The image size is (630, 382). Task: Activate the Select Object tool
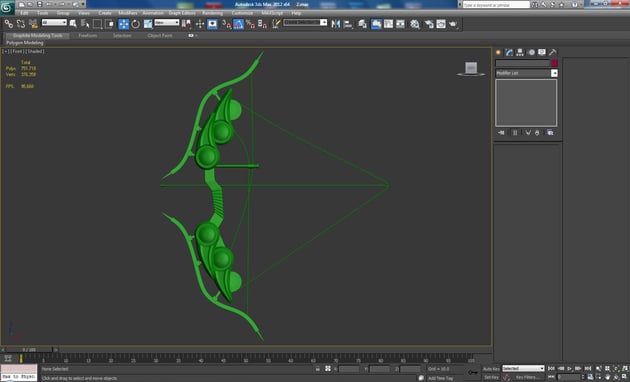pyautogui.click(x=73, y=24)
